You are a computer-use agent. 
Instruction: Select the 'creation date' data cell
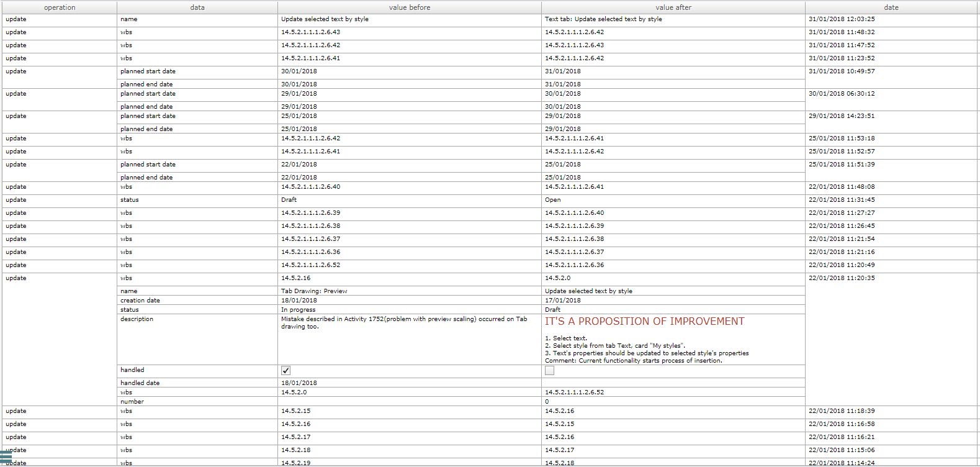140,300
